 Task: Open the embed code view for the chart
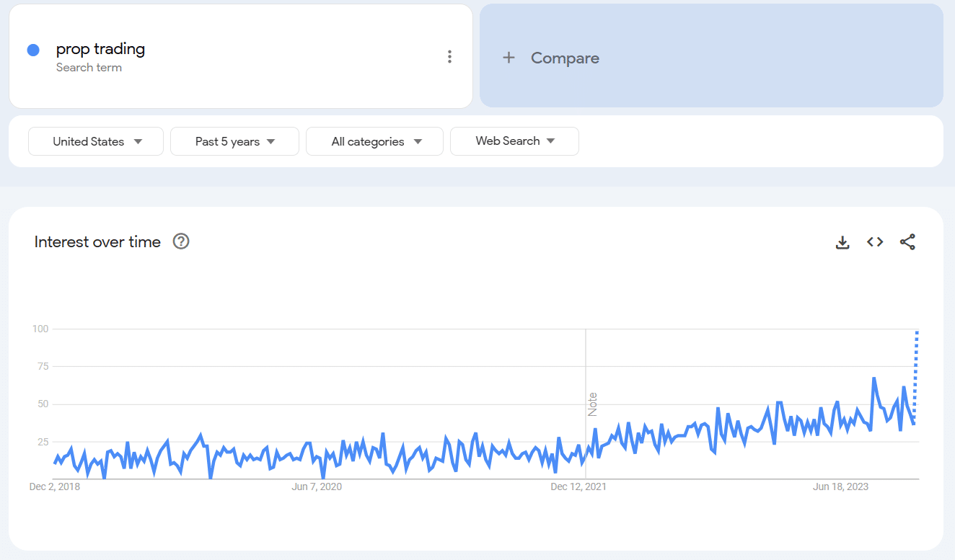(874, 242)
